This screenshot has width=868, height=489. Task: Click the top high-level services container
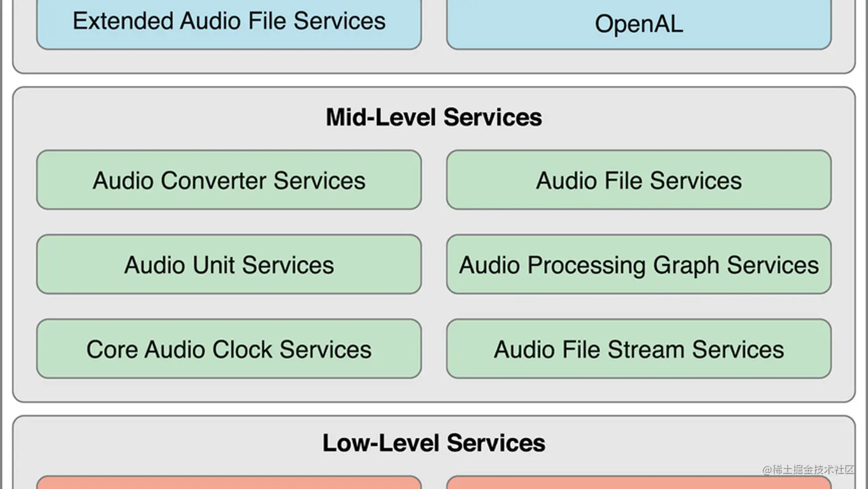[433, 60]
